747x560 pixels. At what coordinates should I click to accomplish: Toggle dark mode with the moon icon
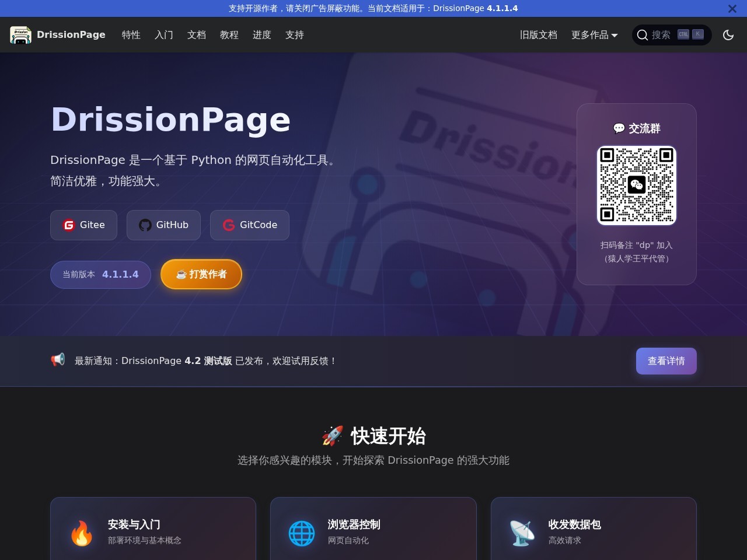(x=728, y=35)
